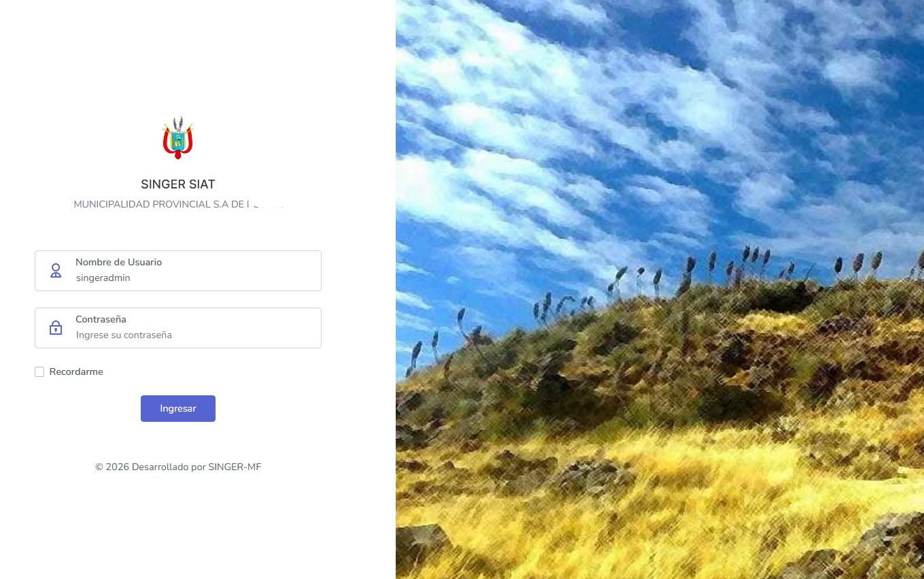Click the Desarrollado por footer text
Image resolution: width=924 pixels, height=579 pixels.
[x=169, y=467]
